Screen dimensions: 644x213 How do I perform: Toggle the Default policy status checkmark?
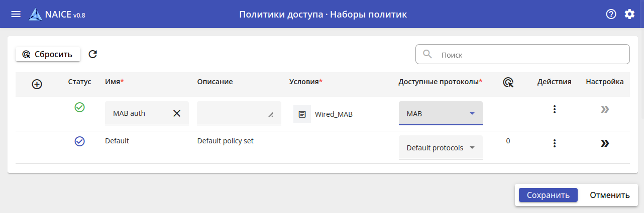79,141
